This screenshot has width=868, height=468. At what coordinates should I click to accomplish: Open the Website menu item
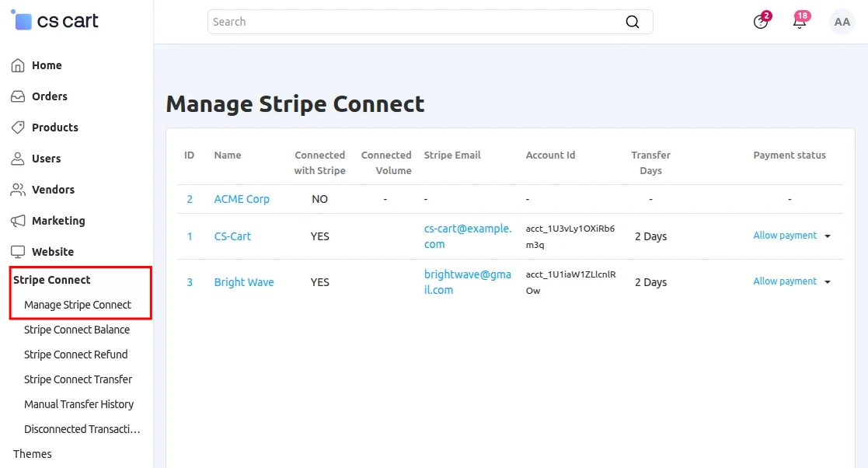[53, 251]
